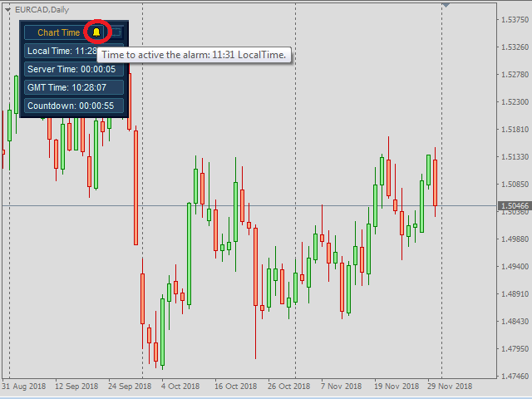Click the 1.51810 price scale label
Viewport: 532px width, 399px height.
[x=515, y=130]
